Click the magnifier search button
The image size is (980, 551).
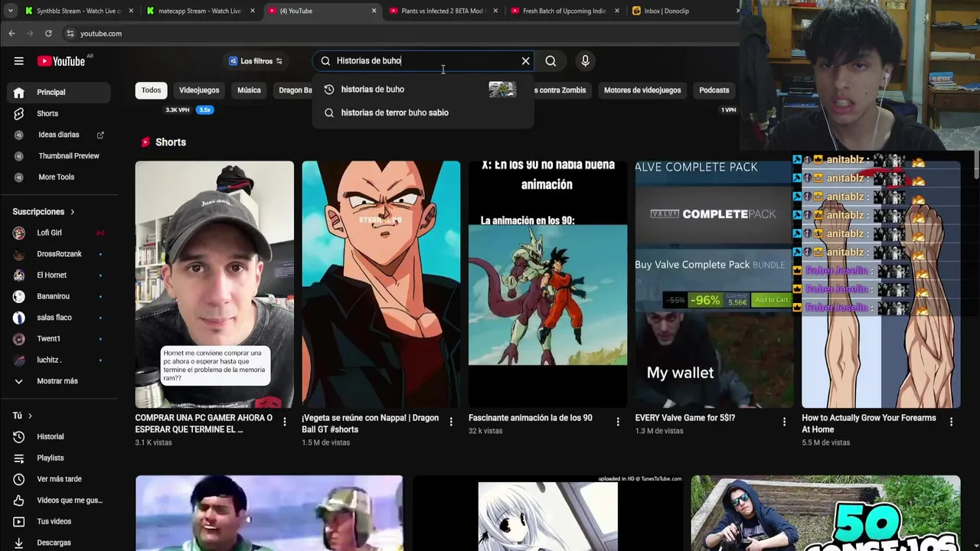click(550, 61)
